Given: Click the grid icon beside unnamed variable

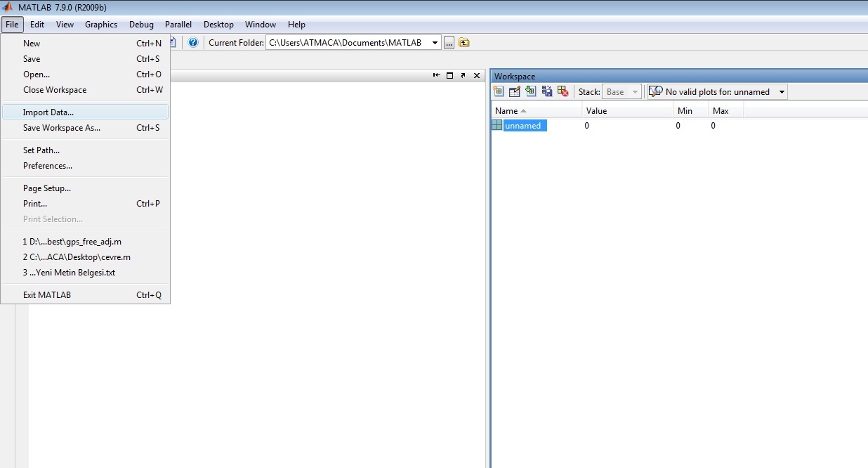Looking at the screenshot, I should (497, 125).
